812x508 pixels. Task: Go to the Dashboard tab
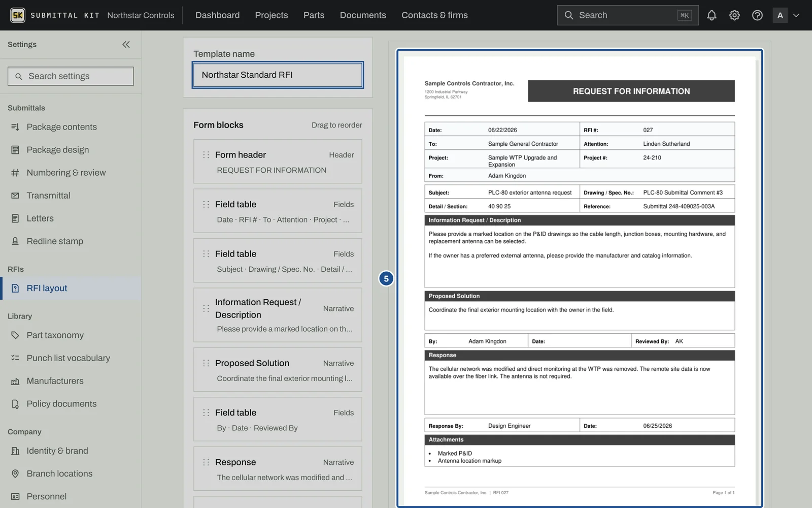217,15
